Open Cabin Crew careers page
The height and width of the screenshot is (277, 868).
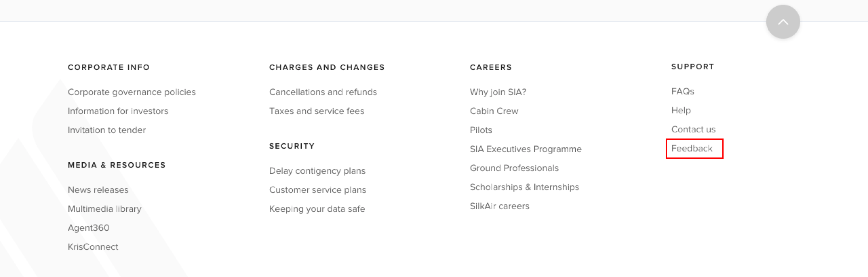(494, 111)
